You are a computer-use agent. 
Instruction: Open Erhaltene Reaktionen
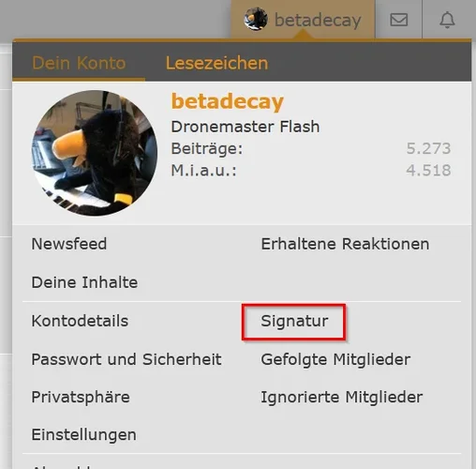tap(345, 244)
